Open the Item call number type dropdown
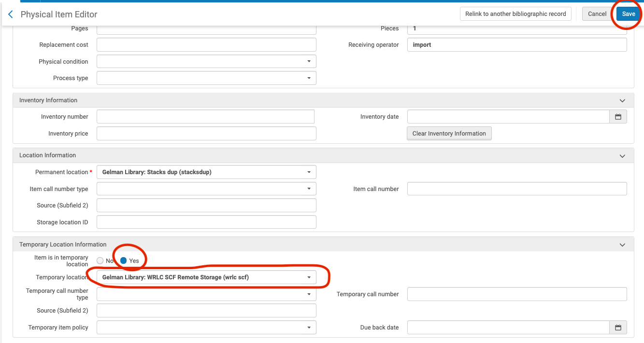Screen dimensions: 644x343 206,189
